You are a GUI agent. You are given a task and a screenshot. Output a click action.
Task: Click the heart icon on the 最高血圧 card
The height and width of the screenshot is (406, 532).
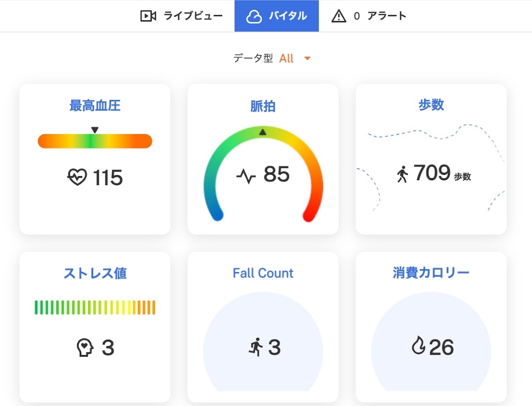77,178
